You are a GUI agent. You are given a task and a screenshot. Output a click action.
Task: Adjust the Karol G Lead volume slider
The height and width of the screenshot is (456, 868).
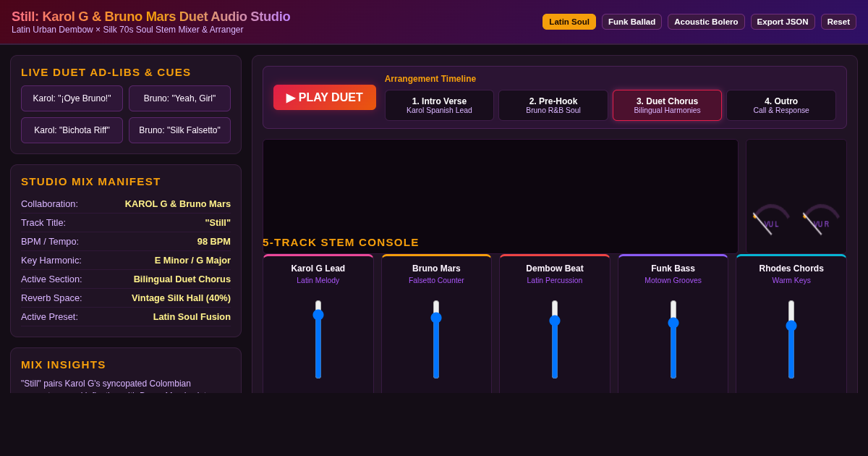point(318,339)
